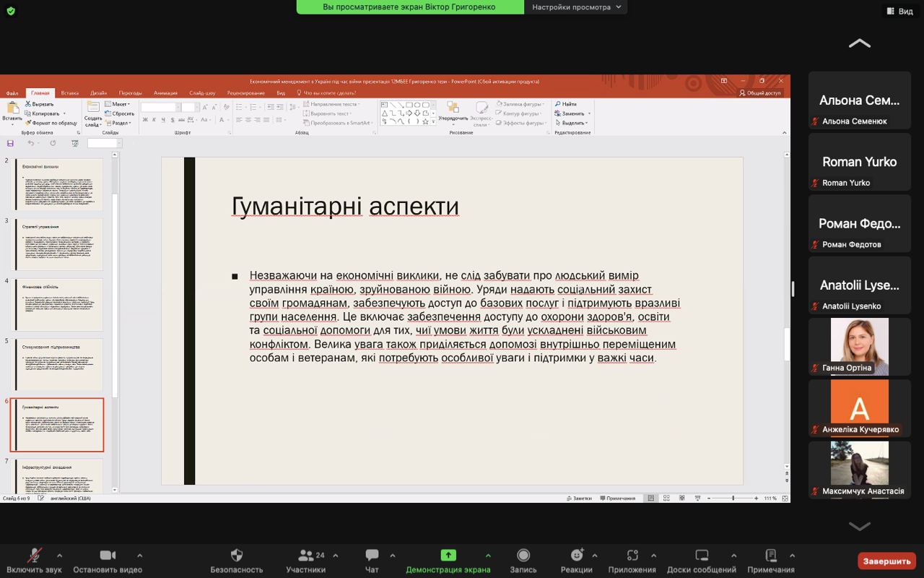This screenshot has height=578, width=924.
Task: Click the Zoom encryption green shield icon
Action: [x=10, y=11]
